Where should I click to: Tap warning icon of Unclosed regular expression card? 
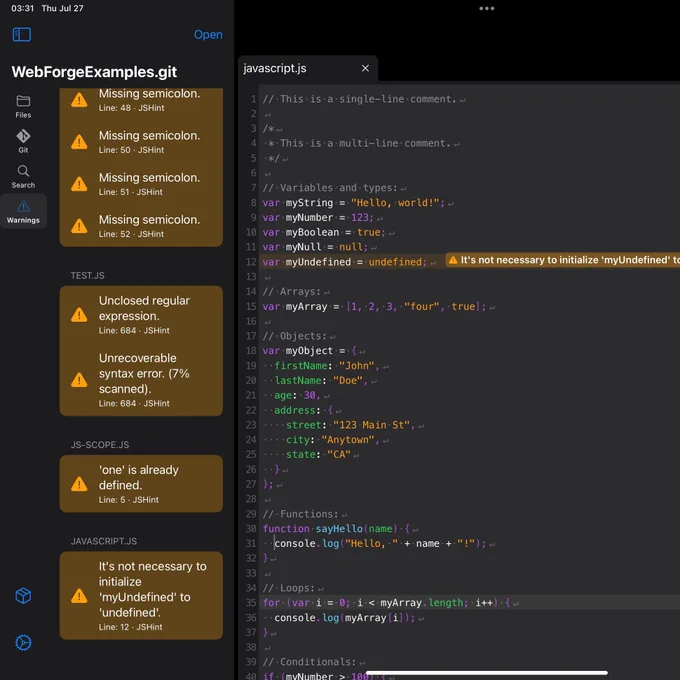click(x=79, y=315)
